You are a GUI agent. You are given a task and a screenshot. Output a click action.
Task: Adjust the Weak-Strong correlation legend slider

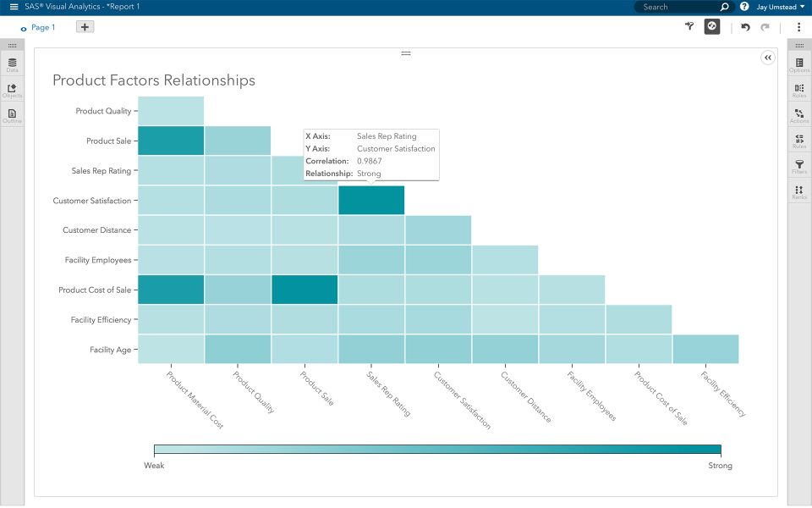pyautogui.click(x=436, y=448)
